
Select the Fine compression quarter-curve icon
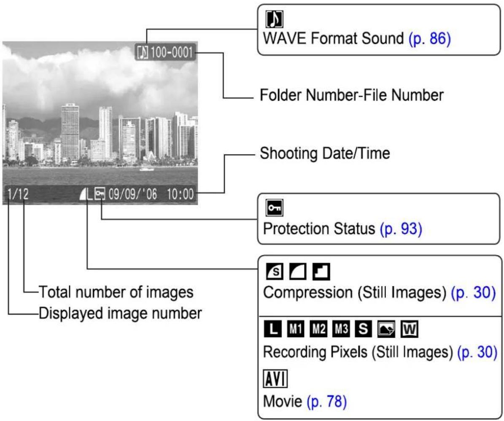coord(298,272)
